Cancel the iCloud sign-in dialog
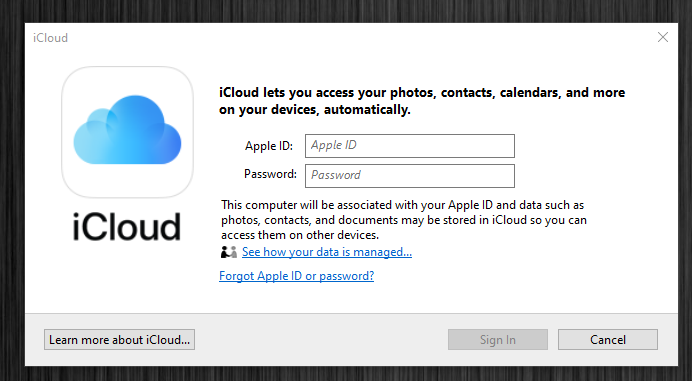This screenshot has height=381, width=692. pyautogui.click(x=608, y=340)
